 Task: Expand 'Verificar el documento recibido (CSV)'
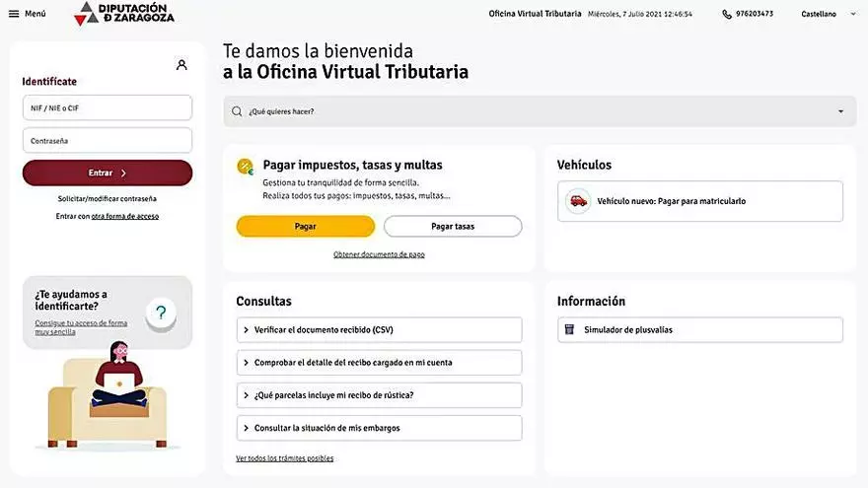pyautogui.click(x=380, y=330)
